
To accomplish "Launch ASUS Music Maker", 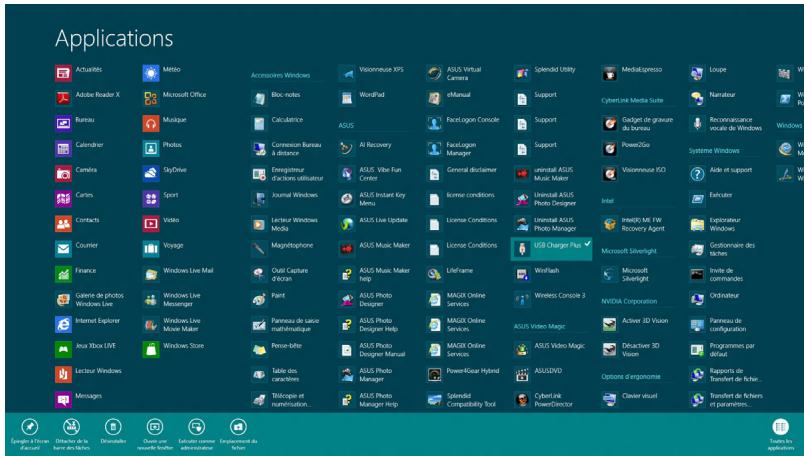I will (375, 249).
